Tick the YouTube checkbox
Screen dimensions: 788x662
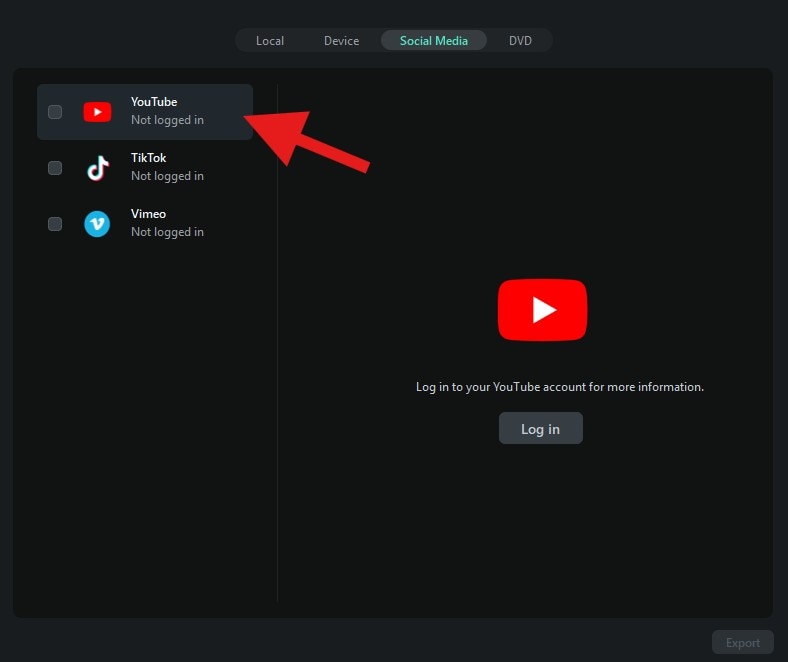coord(55,112)
